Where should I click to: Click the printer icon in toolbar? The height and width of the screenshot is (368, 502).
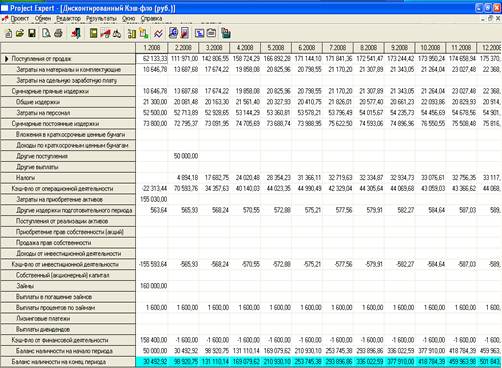pos(58,33)
